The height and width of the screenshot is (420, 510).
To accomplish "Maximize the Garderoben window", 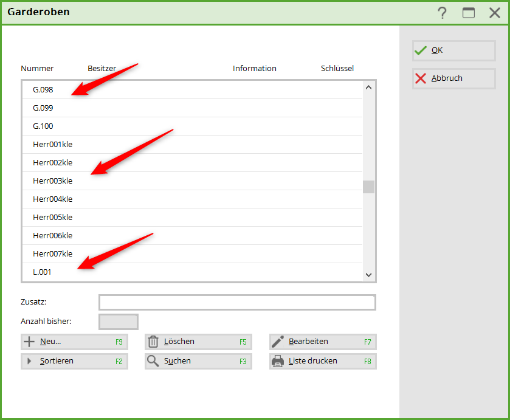I will point(469,13).
